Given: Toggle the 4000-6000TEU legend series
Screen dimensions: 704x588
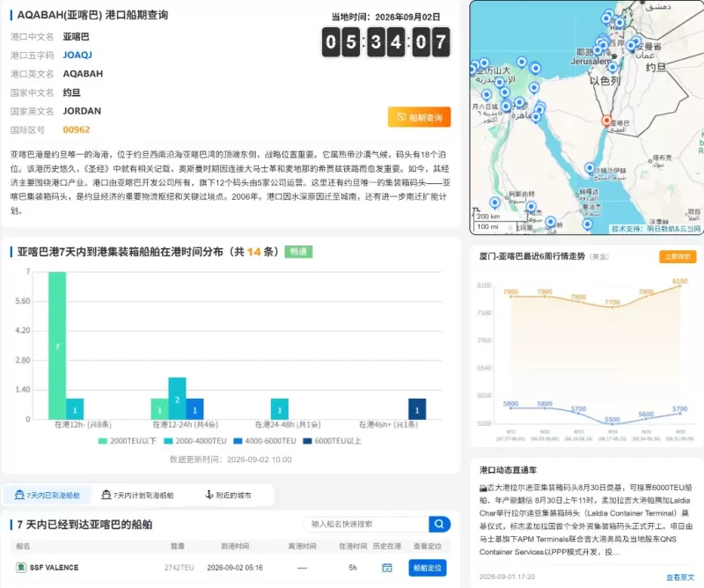Looking at the screenshot, I should 265,441.
